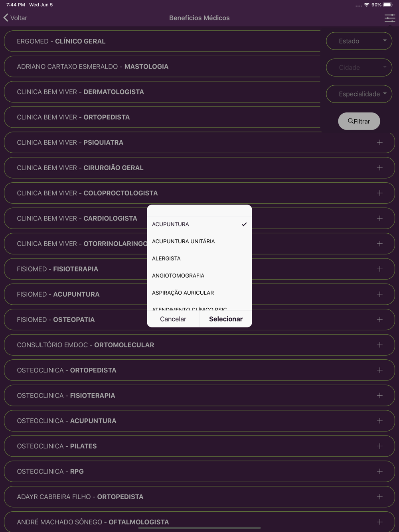Select ACUPUNTURA UNITÁRIA list entry
Viewport: 399px width, 532px height.
tap(199, 241)
